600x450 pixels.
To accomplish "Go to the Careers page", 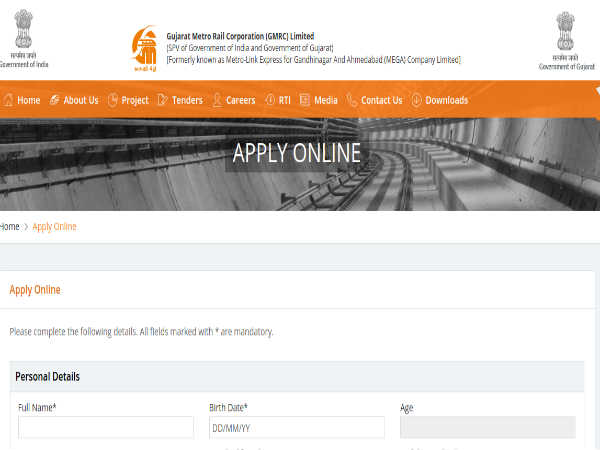I will coord(241,100).
